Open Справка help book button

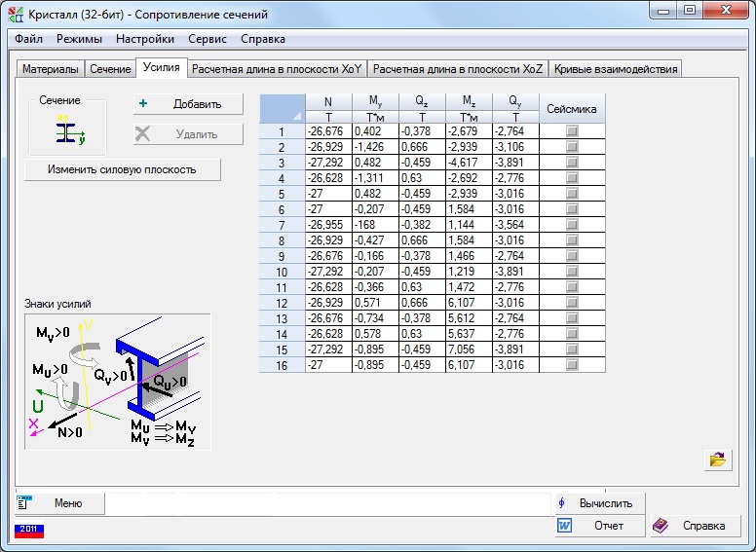click(694, 526)
